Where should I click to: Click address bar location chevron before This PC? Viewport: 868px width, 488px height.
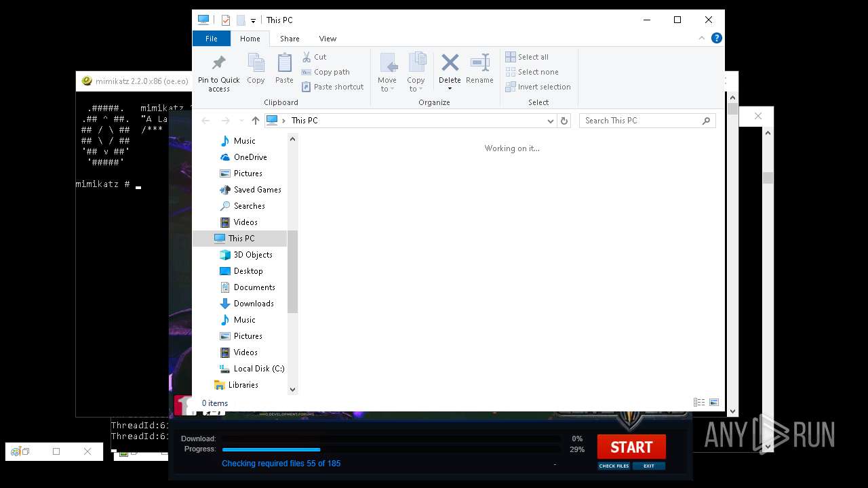[x=283, y=121]
